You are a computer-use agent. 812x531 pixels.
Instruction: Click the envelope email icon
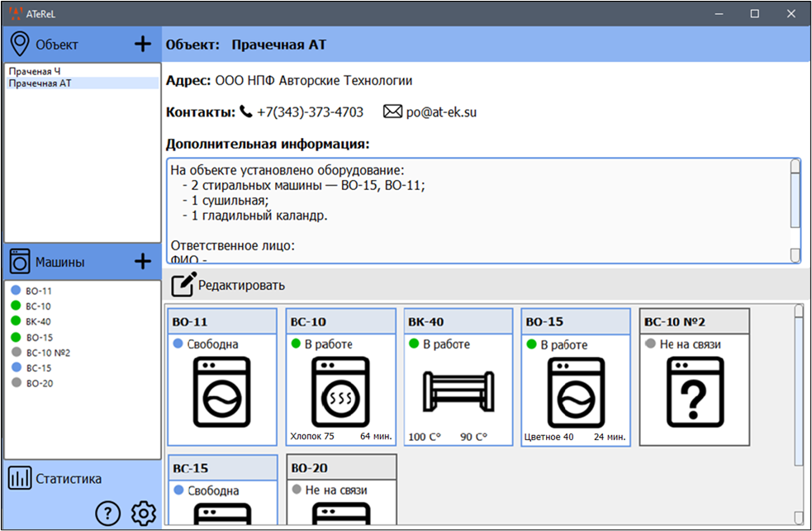392,111
